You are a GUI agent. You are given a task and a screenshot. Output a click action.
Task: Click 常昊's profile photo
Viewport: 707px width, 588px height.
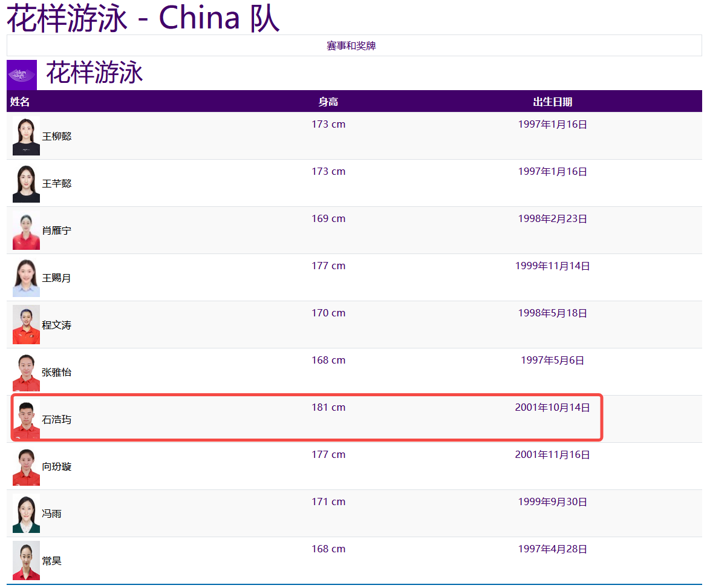(x=26, y=560)
